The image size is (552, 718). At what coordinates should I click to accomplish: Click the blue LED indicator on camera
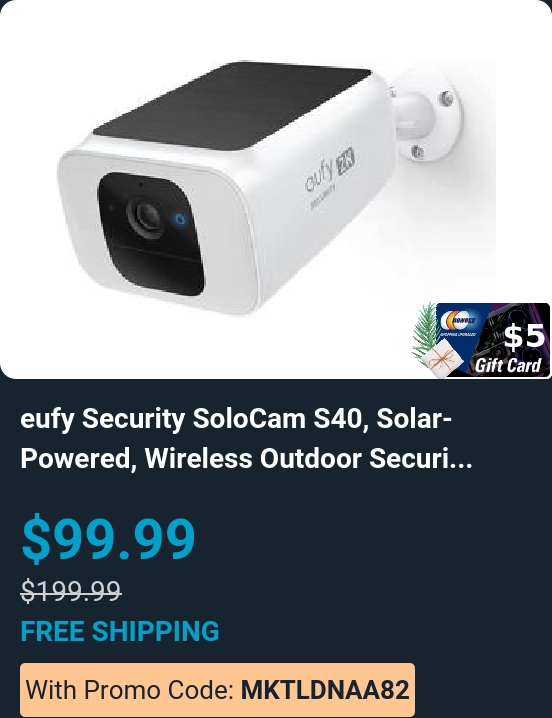180,219
